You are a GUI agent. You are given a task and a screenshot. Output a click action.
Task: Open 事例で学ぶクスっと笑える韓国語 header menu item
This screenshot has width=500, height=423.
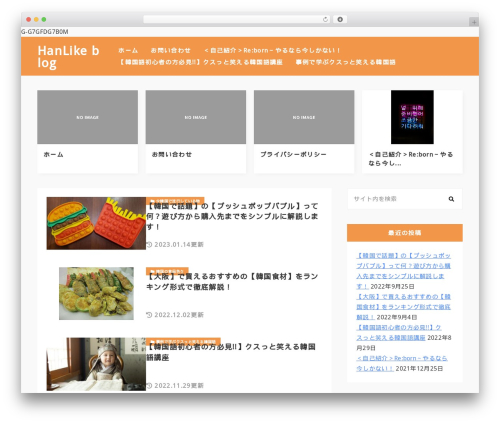pyautogui.click(x=345, y=62)
